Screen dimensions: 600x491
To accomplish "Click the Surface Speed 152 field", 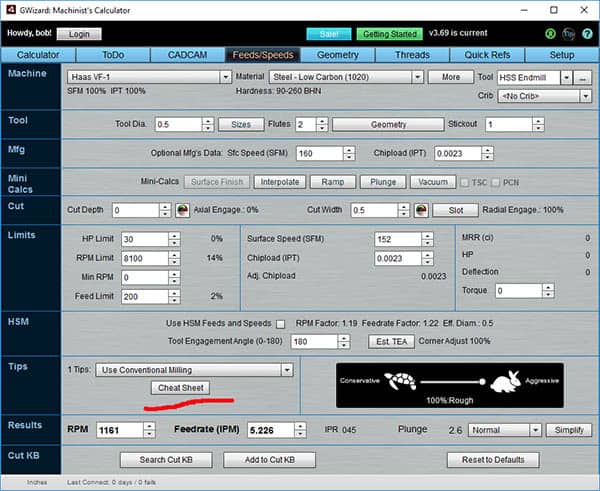I will (398, 240).
